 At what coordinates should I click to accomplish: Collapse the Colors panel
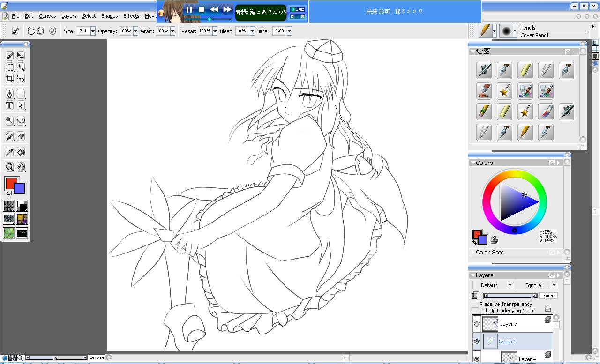[x=472, y=163]
